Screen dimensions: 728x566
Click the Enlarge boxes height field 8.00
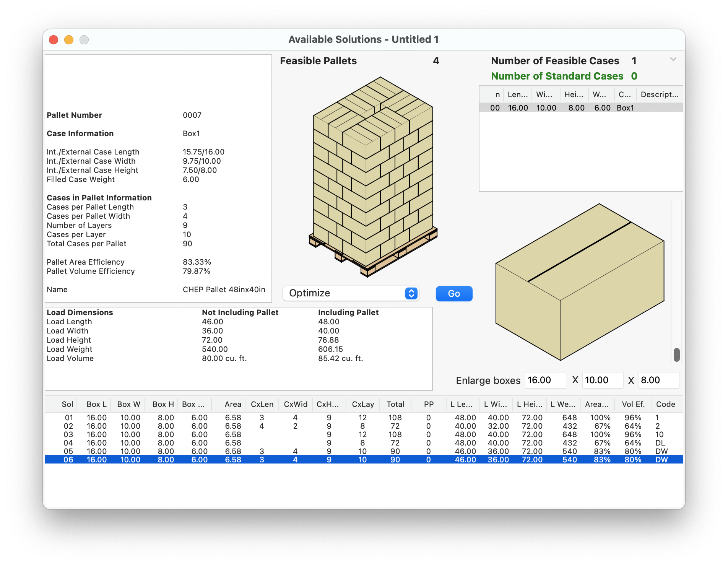pos(658,380)
